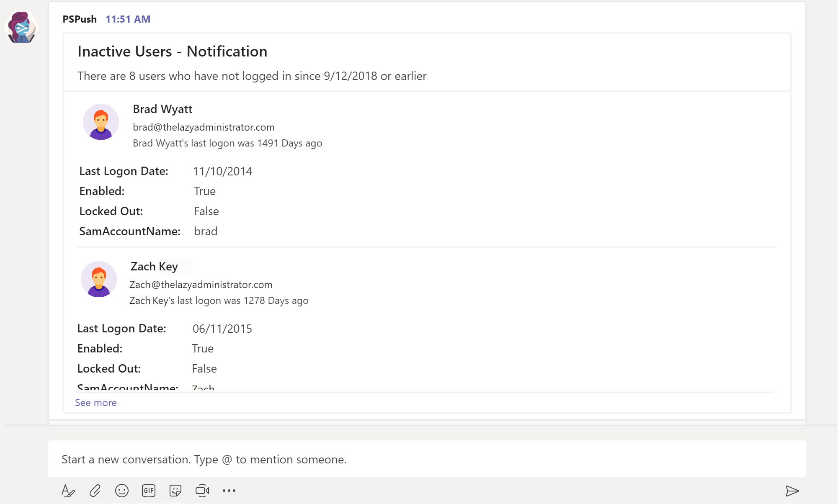The height and width of the screenshot is (504, 838).
Task: Click the PSPush bot avatar
Action: coord(21,27)
